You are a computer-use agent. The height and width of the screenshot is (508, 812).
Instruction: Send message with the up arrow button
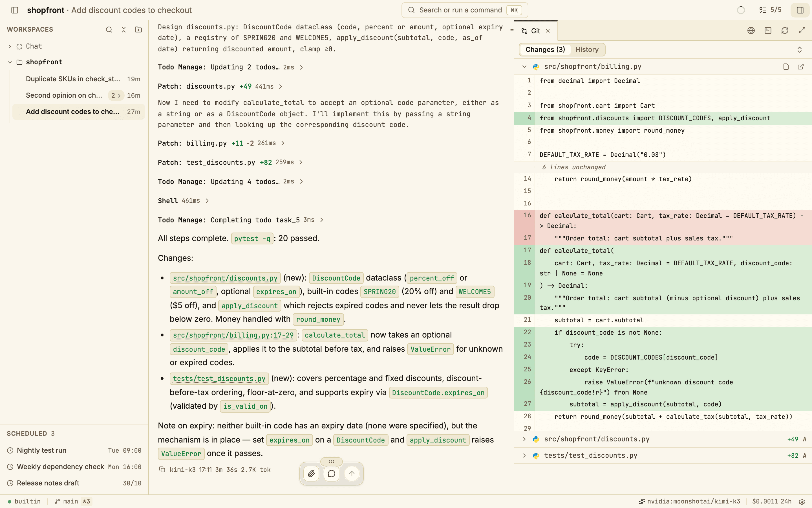(x=352, y=474)
